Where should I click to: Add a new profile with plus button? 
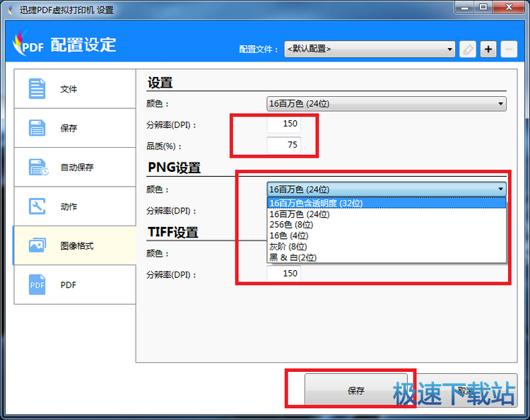click(488, 49)
